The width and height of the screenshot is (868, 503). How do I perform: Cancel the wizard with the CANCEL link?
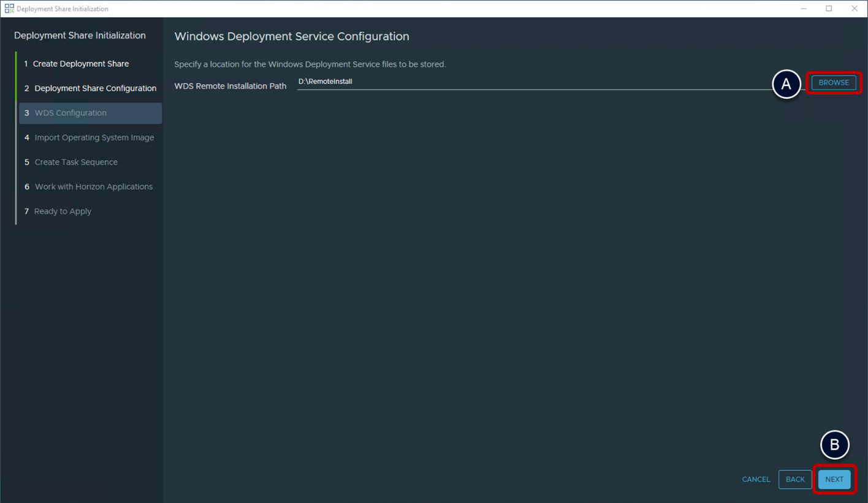pos(756,480)
